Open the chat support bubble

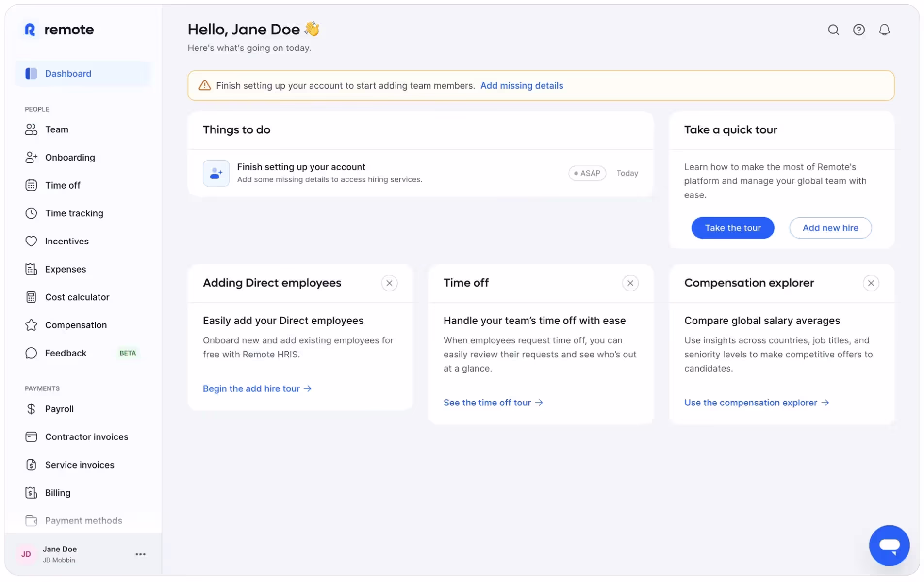889,545
